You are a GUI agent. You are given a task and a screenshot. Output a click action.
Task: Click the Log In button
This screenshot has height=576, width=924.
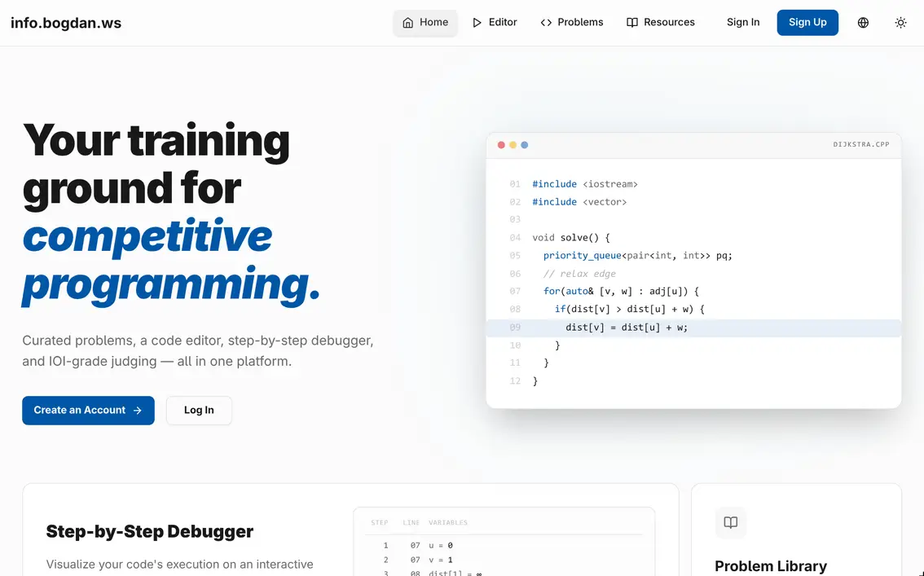(199, 411)
